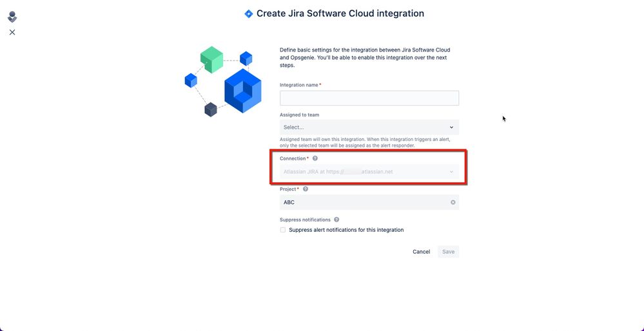Viewport: 644px width, 331px height.
Task: Click the 'Assigned team will own this integration' help text
Action: point(365,142)
